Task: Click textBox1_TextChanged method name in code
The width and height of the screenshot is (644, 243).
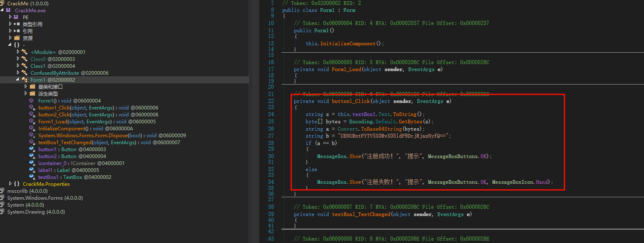Action: 361,214
